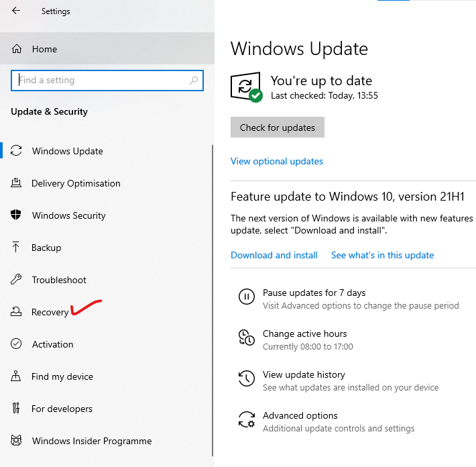Click the Windows Security shield icon

pyautogui.click(x=16, y=215)
